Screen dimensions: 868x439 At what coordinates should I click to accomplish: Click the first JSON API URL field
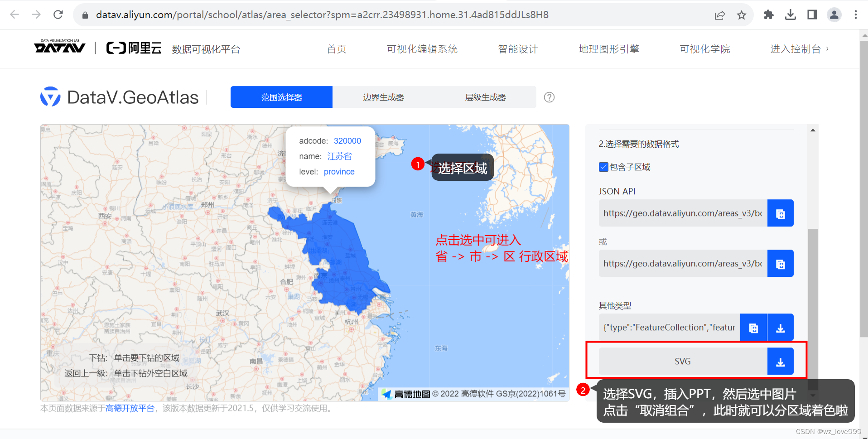pyautogui.click(x=683, y=213)
